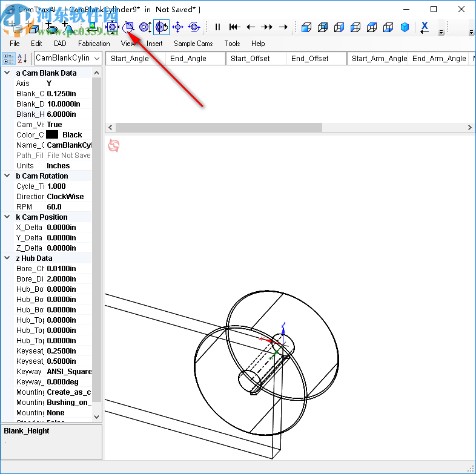
Task: Click the X axis arrow icon
Action: click(425, 27)
